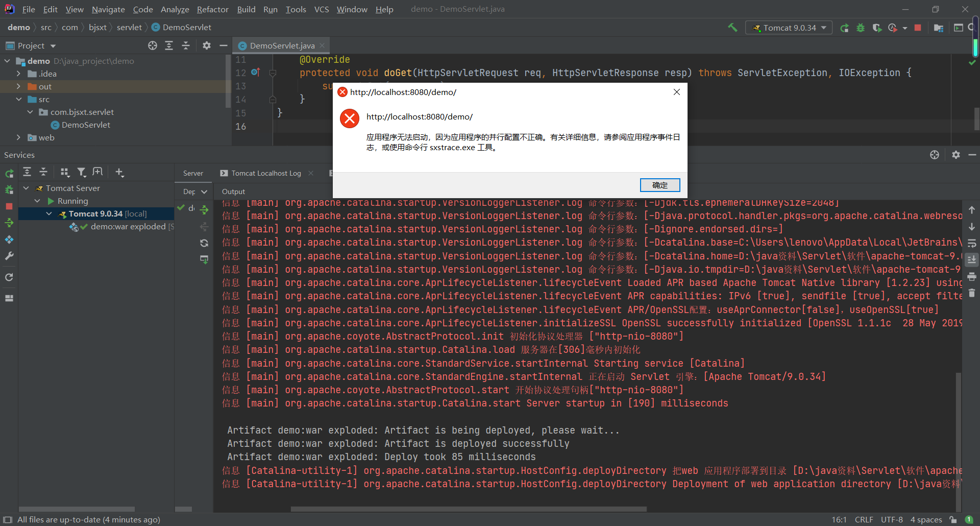
Task: Hide the Project panel with the minus icon
Action: 223,45
